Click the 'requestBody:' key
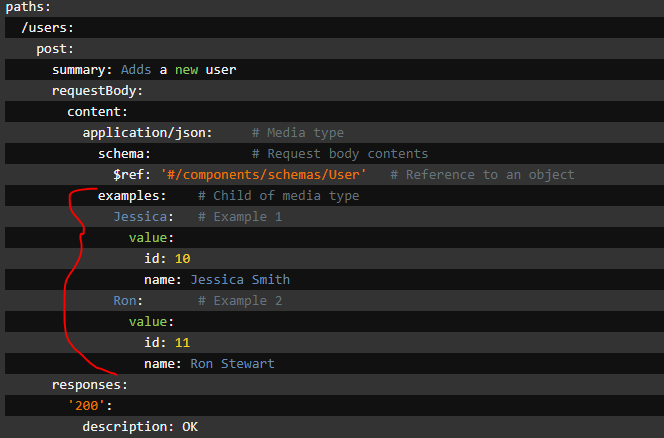 (97, 91)
